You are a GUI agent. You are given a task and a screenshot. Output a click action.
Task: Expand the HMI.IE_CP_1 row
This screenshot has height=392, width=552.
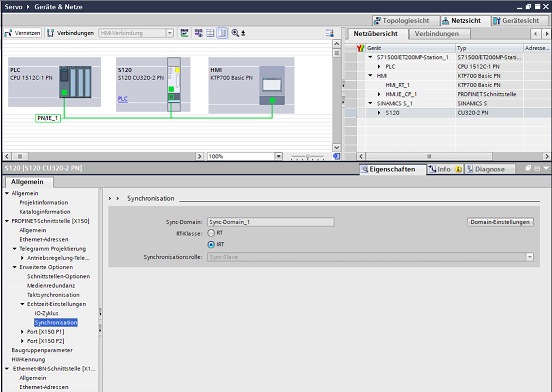coord(379,94)
